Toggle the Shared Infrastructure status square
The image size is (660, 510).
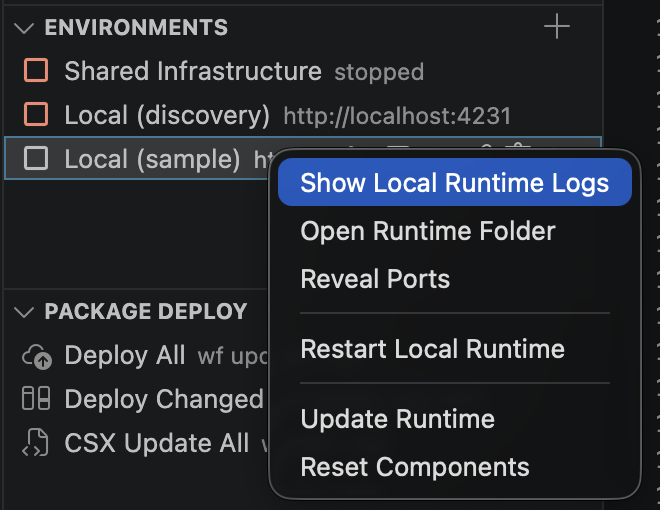click(36, 70)
